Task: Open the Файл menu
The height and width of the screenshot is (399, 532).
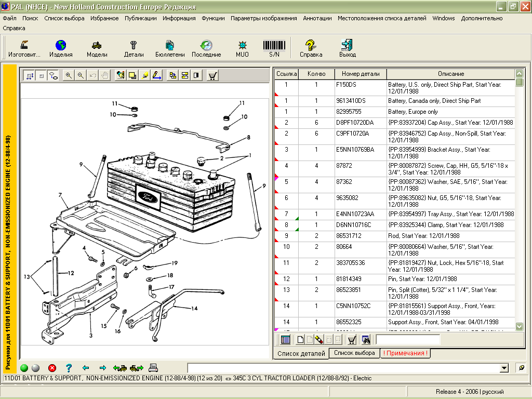Action: coord(9,18)
